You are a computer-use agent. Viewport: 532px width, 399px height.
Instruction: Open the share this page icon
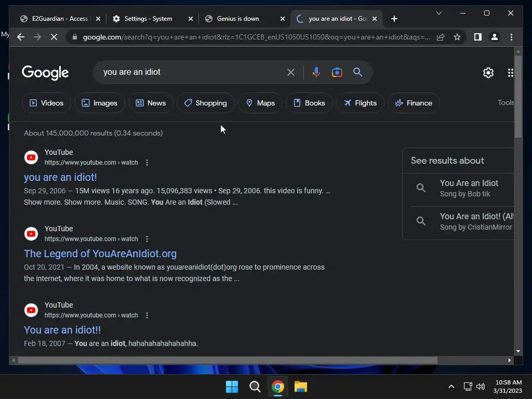[441, 37]
